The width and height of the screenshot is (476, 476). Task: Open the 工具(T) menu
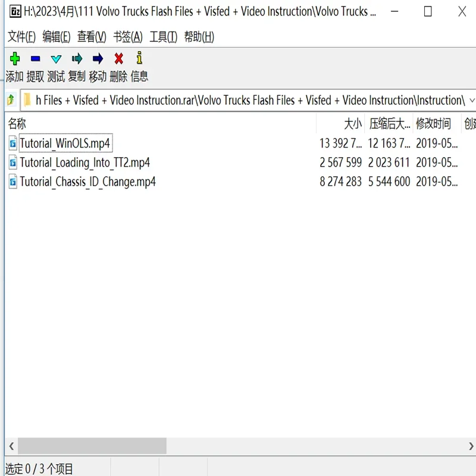click(163, 37)
